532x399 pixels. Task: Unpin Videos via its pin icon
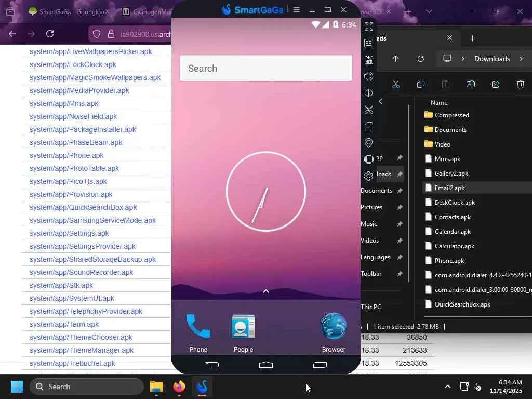point(400,241)
